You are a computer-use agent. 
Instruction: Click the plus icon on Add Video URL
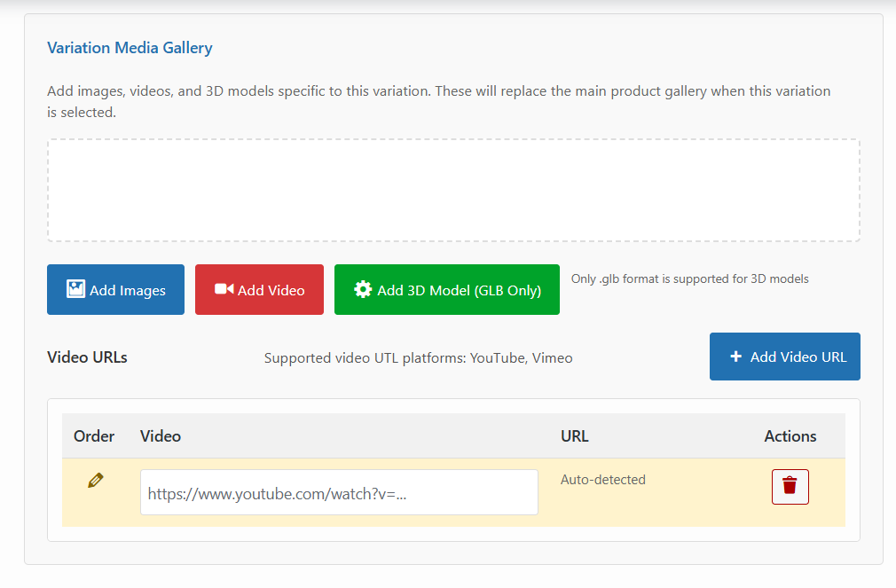[x=735, y=357]
